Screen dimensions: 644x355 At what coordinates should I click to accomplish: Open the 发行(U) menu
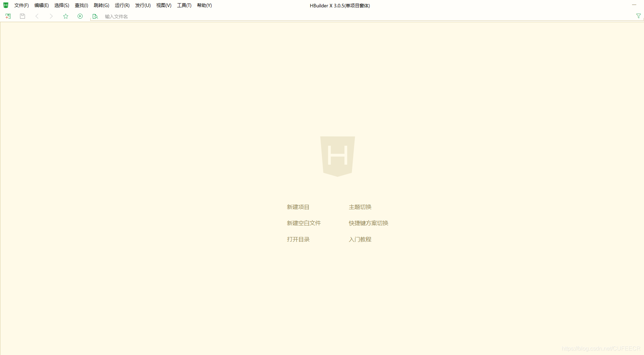[143, 5]
